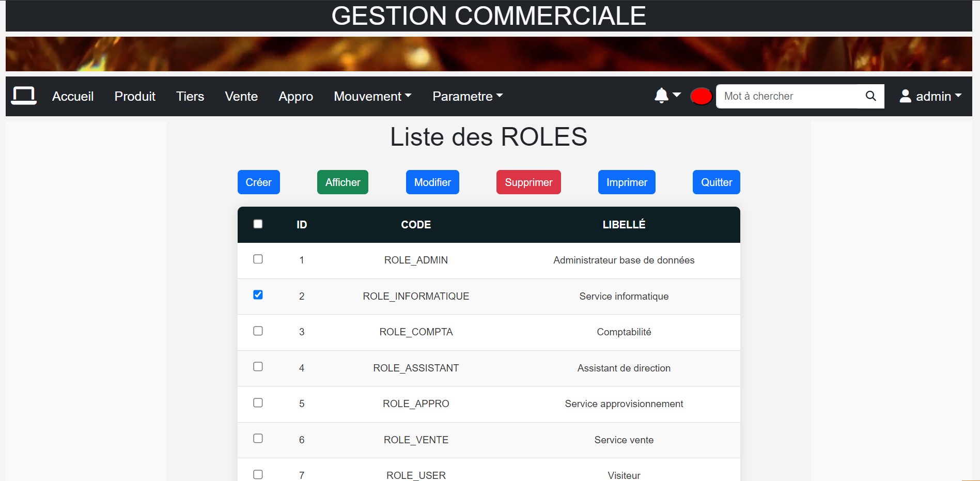Screen dimensions: 980x481
Task: Open the Tiers menu
Action: pyautogui.click(x=190, y=96)
